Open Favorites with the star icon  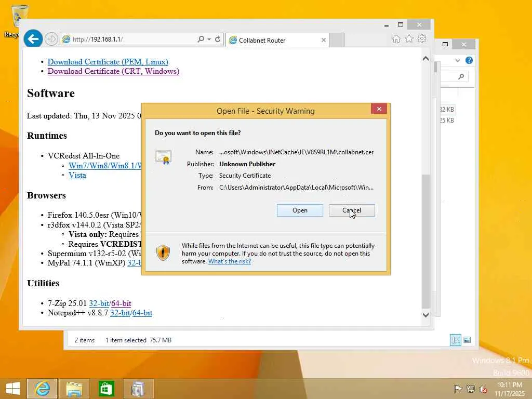(409, 38)
